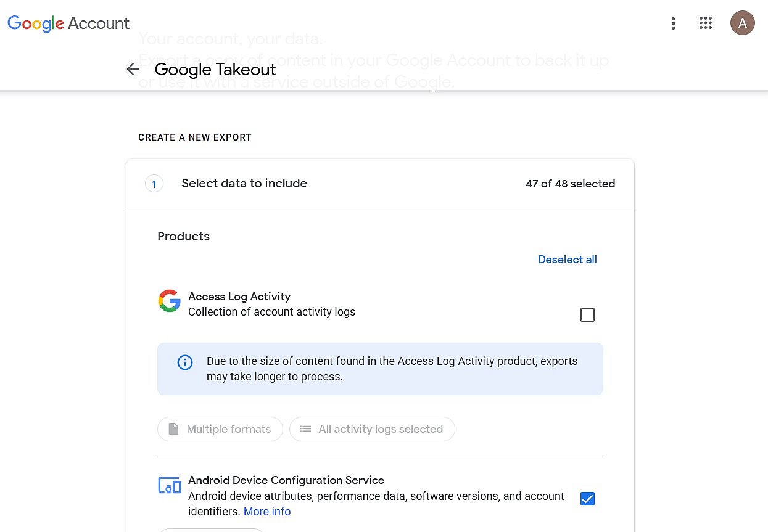Click the Products section heading
The width and height of the screenshot is (768, 532).
pyautogui.click(x=184, y=237)
